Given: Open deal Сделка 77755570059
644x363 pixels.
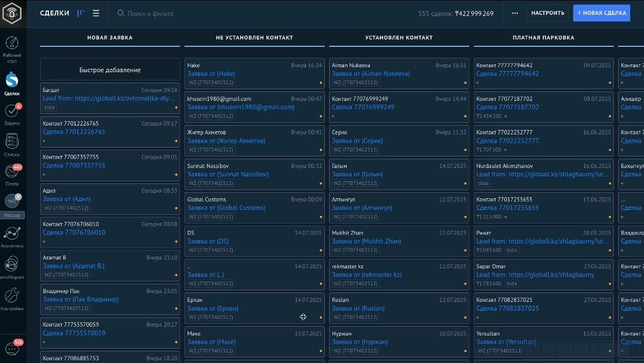Looking at the screenshot, I should tap(74, 333).
